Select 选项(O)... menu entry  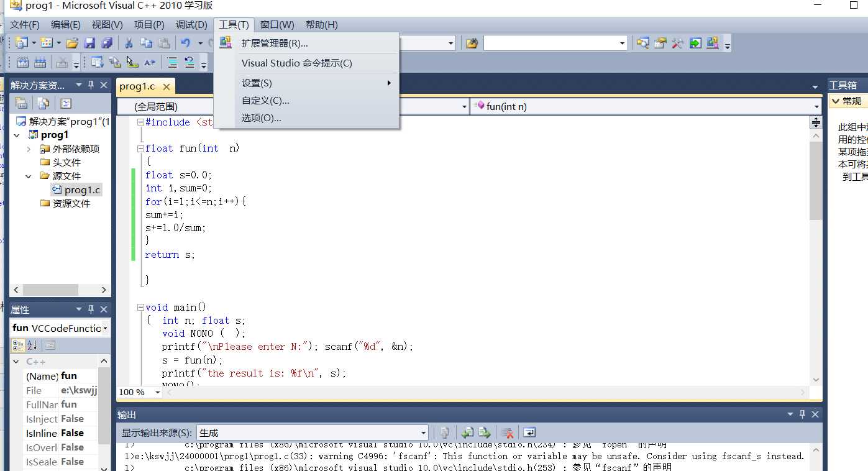pyautogui.click(x=306, y=118)
